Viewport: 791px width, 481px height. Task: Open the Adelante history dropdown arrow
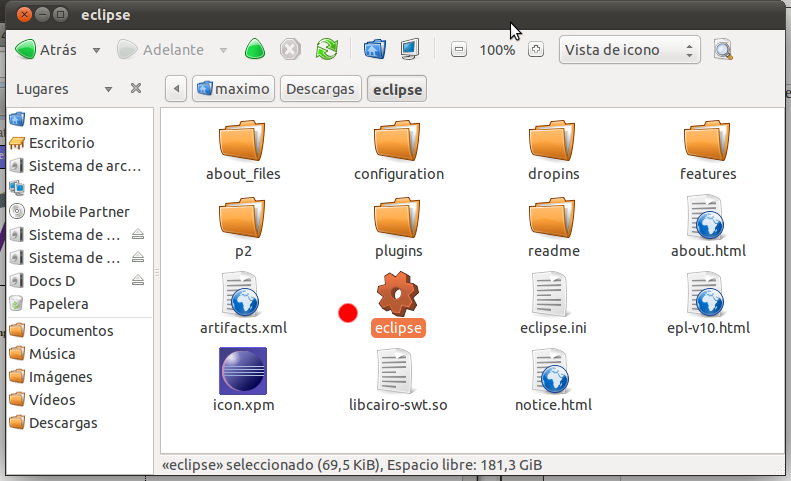pos(223,50)
